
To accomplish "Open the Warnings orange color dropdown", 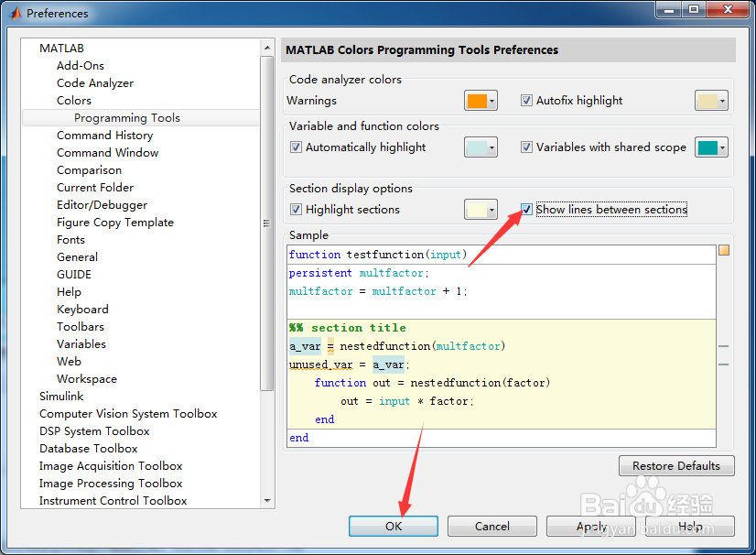I will pos(481,101).
